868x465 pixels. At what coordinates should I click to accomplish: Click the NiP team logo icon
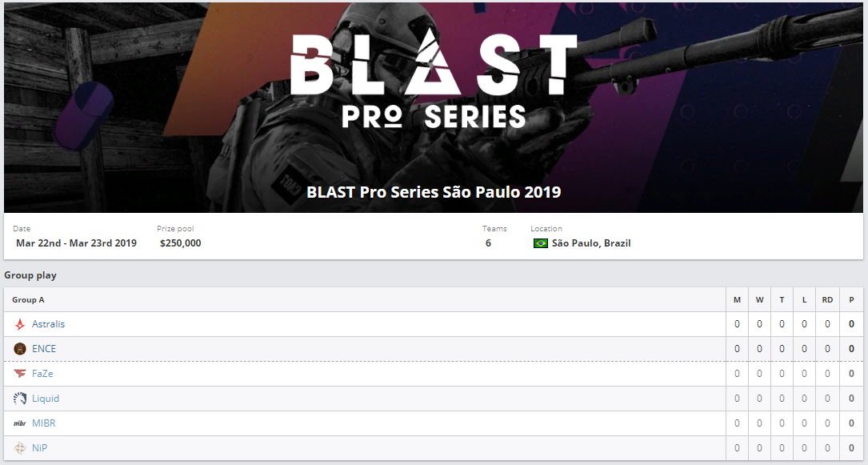tap(20, 448)
